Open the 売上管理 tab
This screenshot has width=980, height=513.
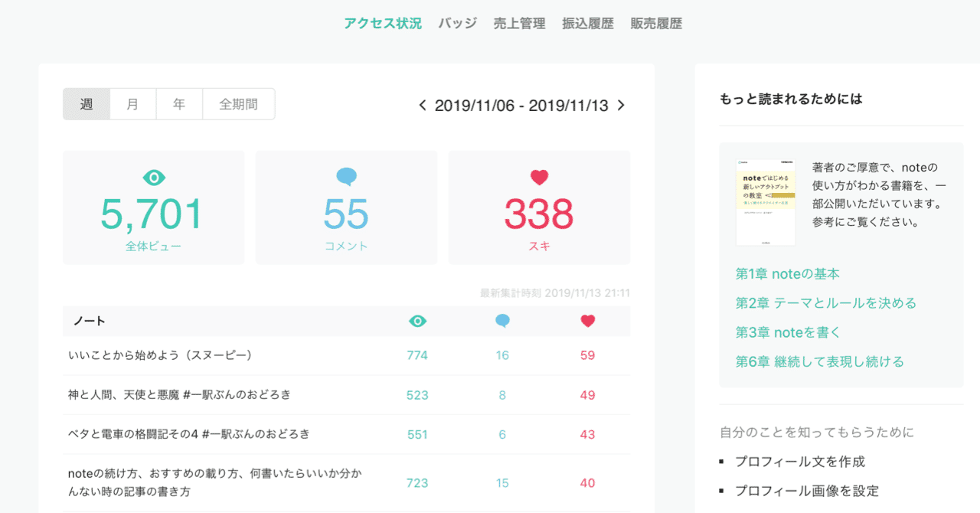pyautogui.click(x=519, y=24)
